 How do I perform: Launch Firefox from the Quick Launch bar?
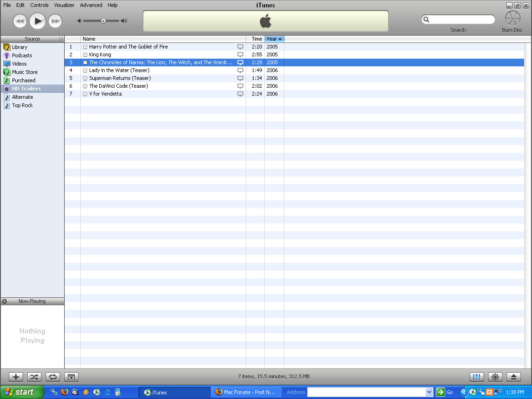tap(65, 392)
